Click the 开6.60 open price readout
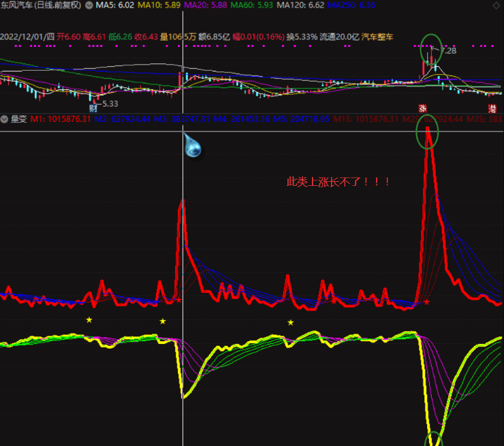Screen dimensions: 504x446 [x=69, y=37]
